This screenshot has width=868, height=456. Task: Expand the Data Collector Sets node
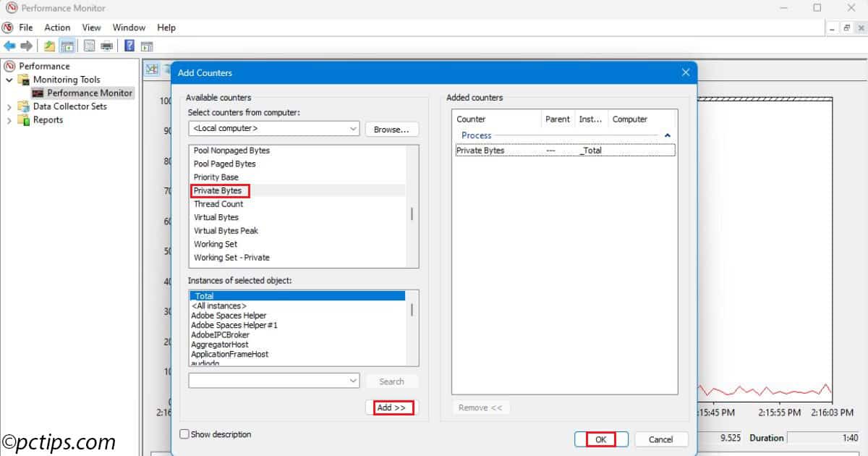point(9,106)
